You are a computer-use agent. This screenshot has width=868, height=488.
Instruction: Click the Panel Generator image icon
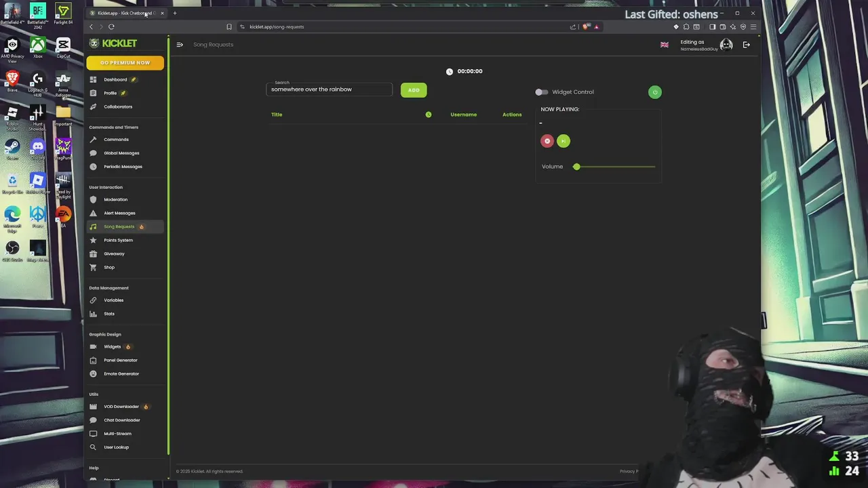coord(94,360)
